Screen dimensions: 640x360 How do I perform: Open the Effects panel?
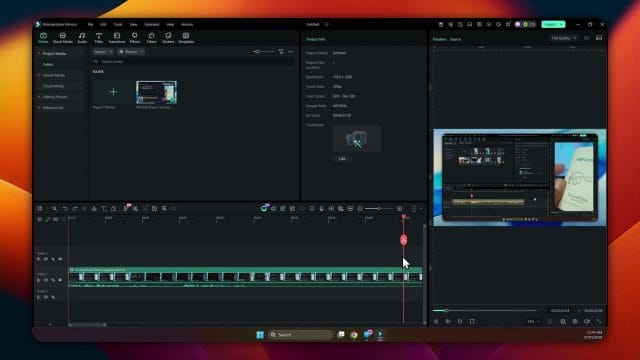[135, 38]
